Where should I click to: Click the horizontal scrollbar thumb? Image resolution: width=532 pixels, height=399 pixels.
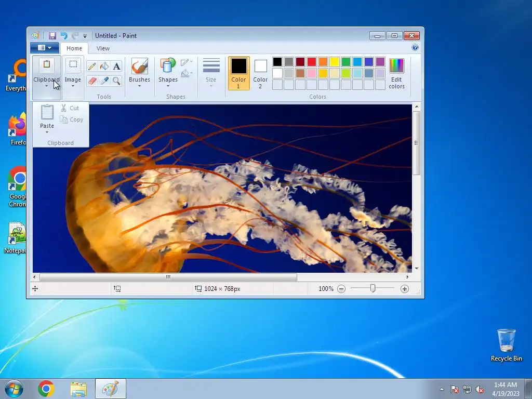pyautogui.click(x=168, y=277)
